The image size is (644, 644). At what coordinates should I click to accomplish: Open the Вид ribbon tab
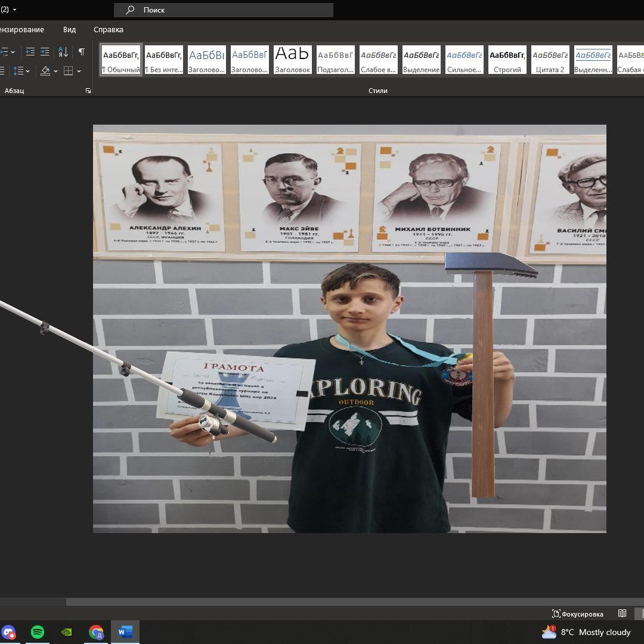(69, 30)
